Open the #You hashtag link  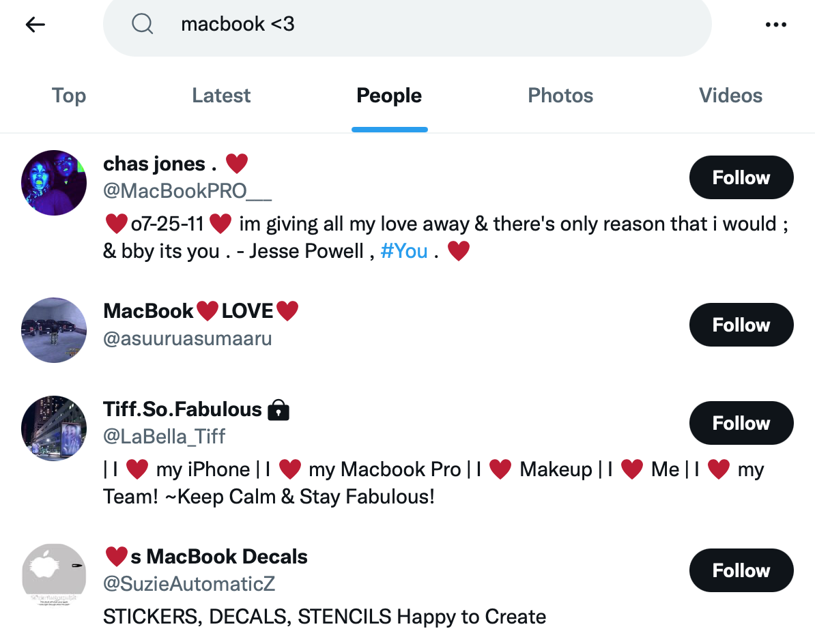point(404,251)
